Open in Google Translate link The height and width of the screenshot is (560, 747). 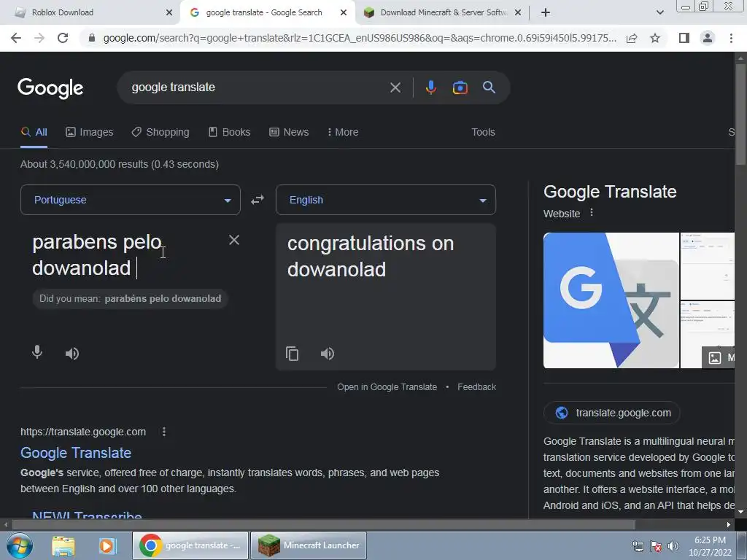(x=387, y=387)
